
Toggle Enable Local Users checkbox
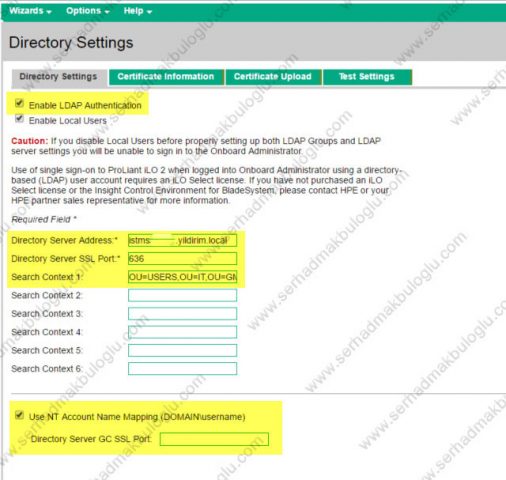[x=20, y=118]
